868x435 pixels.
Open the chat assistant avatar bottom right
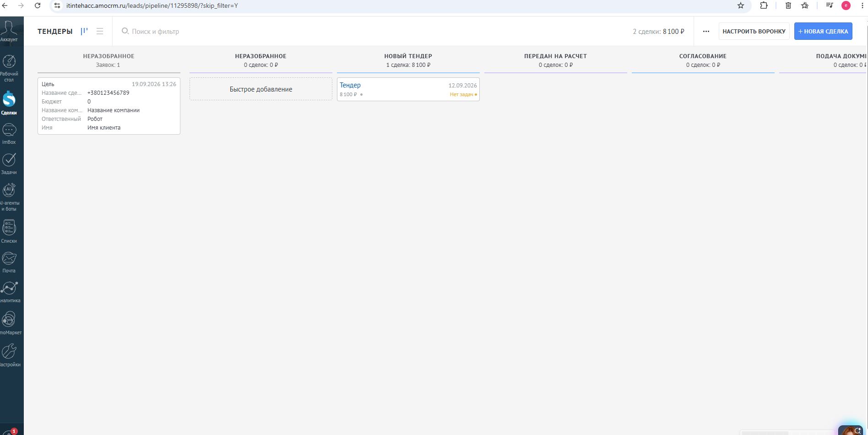point(851,430)
